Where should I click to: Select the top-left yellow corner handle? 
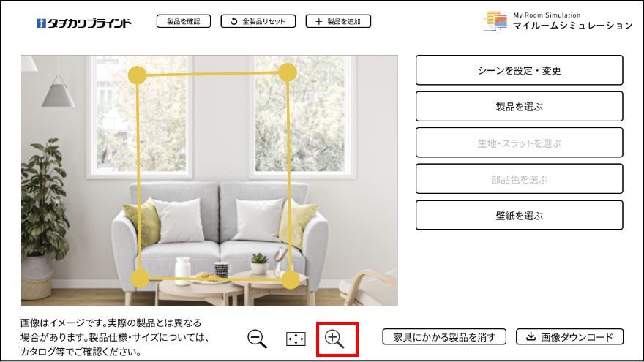pos(137,75)
